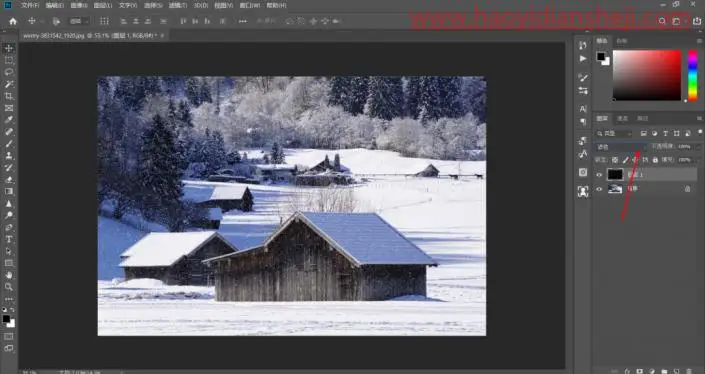The image size is (705, 374).
Task: Select the Frame tool
Action: click(9, 108)
